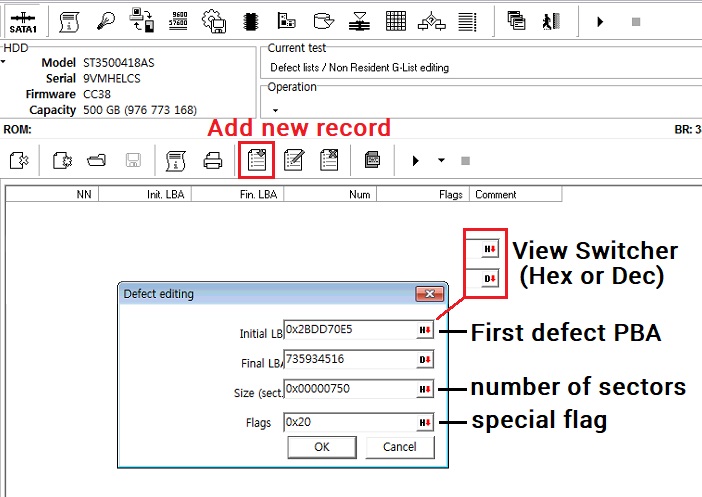Image resolution: width=702 pixels, height=497 pixels.
Task: Click Add new record icon
Action: click(257, 160)
